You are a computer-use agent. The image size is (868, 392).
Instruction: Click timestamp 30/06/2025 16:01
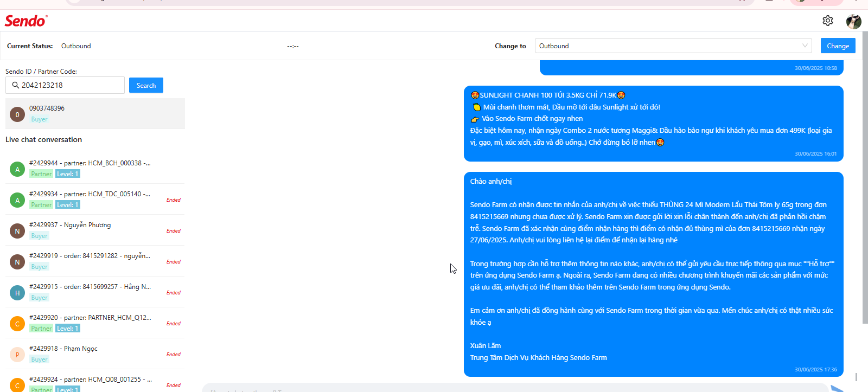(815, 154)
